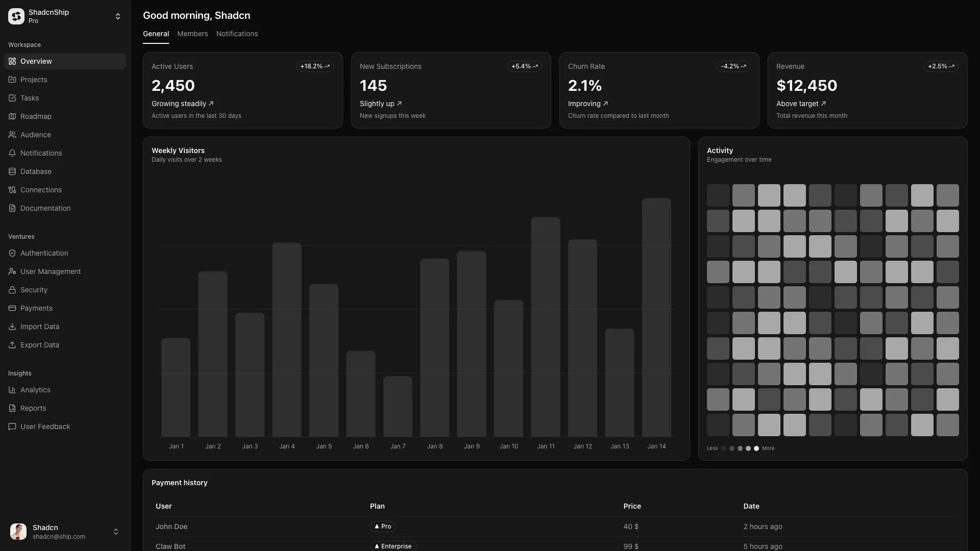Click the Above target revenue link
The width and height of the screenshot is (980, 551).
pos(801,103)
